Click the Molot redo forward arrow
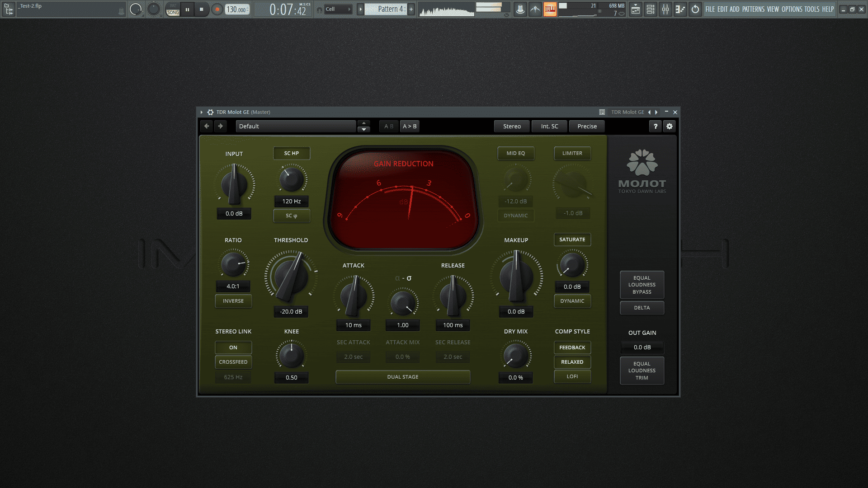868x488 pixels. 221,126
